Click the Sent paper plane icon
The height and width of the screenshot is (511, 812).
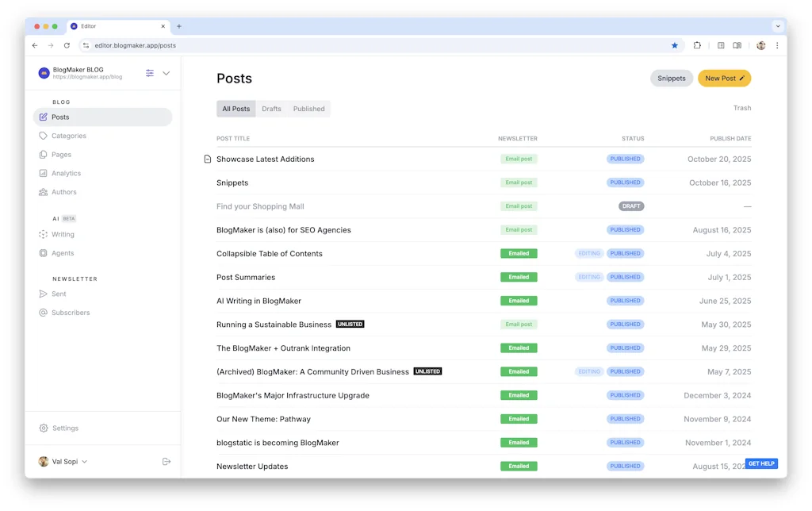coord(44,294)
